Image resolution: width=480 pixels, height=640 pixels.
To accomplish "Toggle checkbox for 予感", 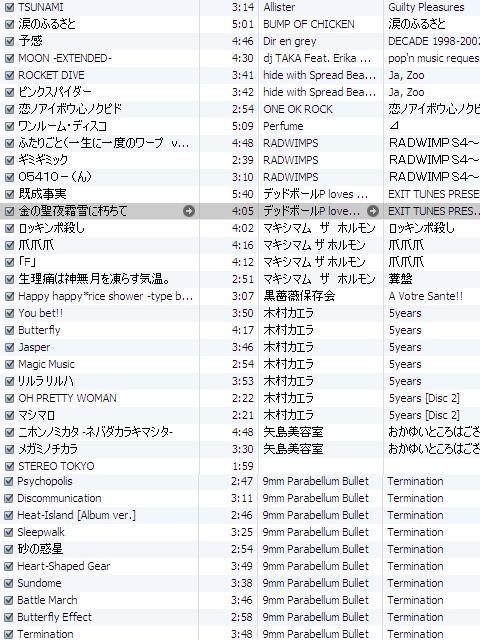I will pos(9,41).
